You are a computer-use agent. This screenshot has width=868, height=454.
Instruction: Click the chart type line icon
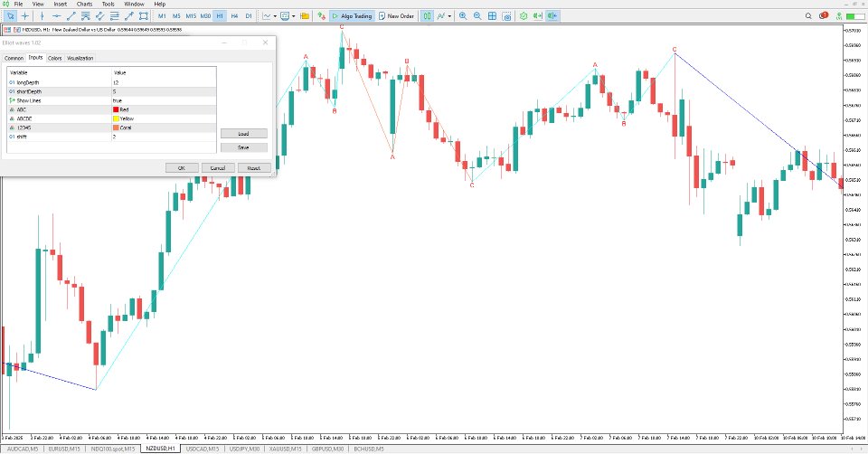[x=267, y=16]
